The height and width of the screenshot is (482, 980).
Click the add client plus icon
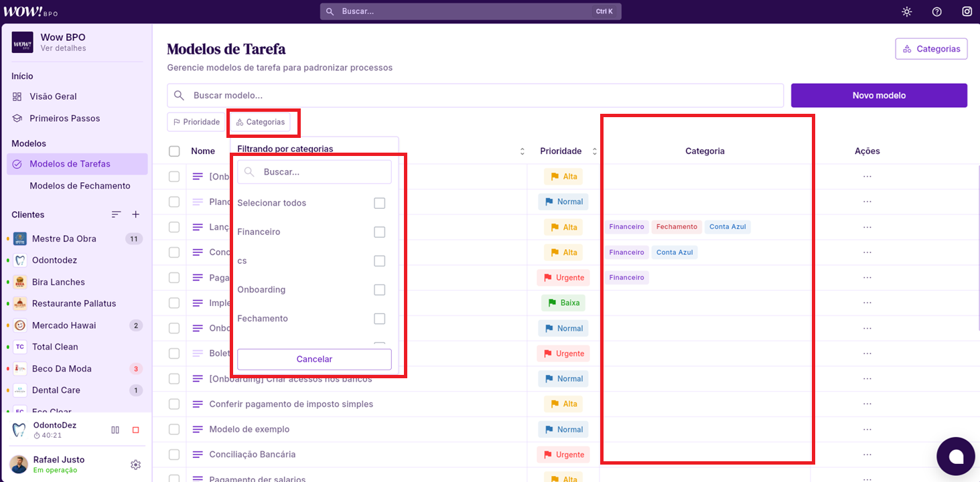coord(135,214)
